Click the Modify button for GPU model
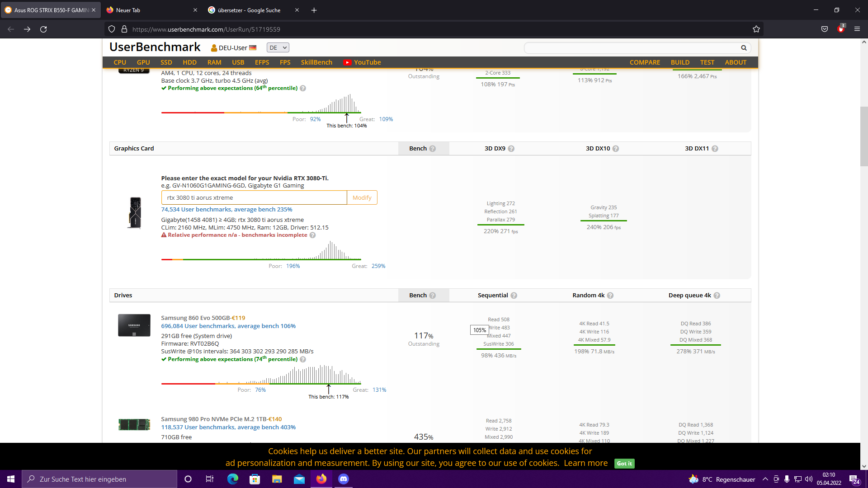Viewport: 868px width, 488px height. (x=362, y=198)
